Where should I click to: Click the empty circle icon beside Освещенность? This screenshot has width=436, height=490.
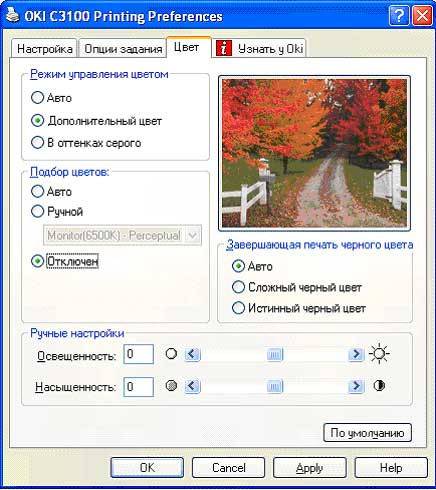pyautogui.click(x=171, y=353)
